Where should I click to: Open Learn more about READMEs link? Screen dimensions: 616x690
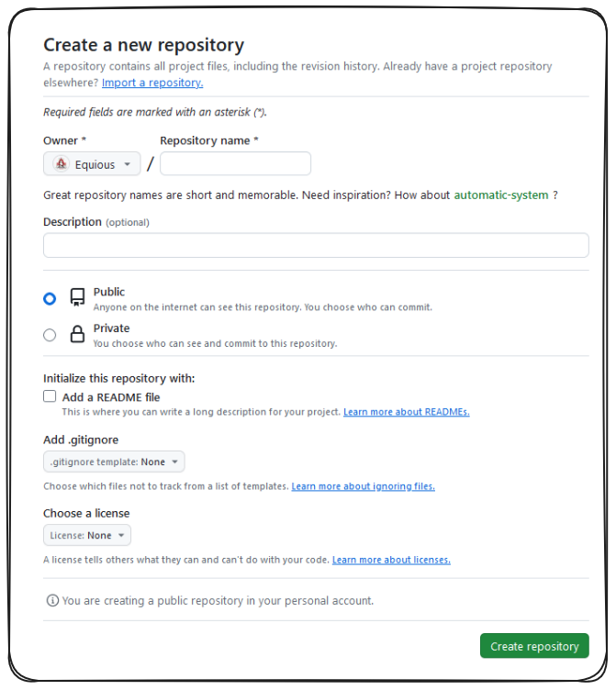[x=406, y=413]
